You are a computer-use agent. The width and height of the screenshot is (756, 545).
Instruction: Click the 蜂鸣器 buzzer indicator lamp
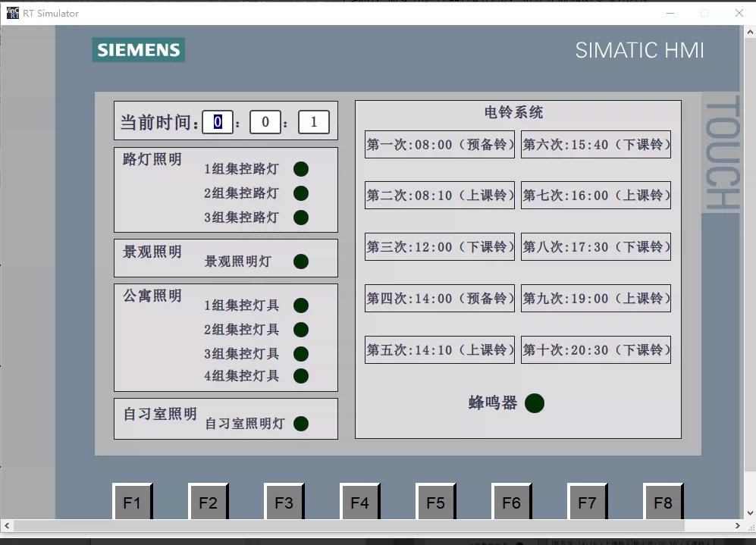(x=535, y=403)
